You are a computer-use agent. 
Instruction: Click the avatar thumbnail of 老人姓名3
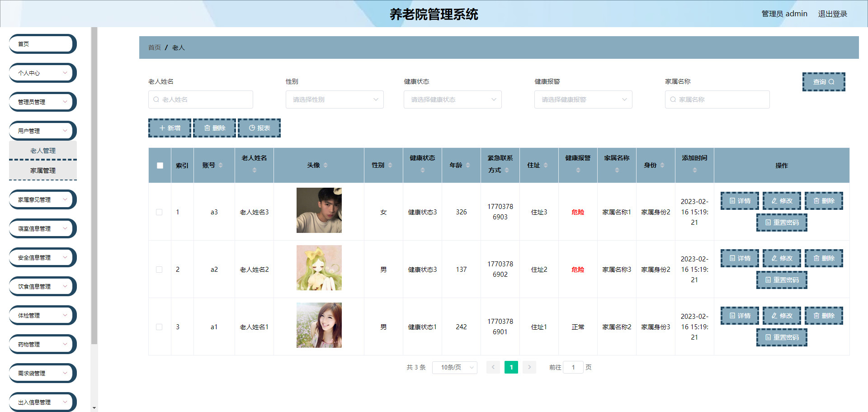(319, 210)
